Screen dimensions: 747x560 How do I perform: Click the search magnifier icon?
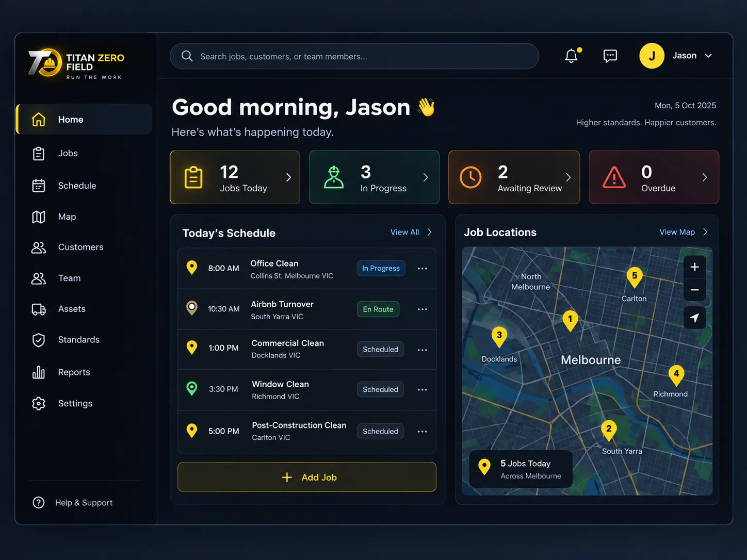click(x=187, y=56)
